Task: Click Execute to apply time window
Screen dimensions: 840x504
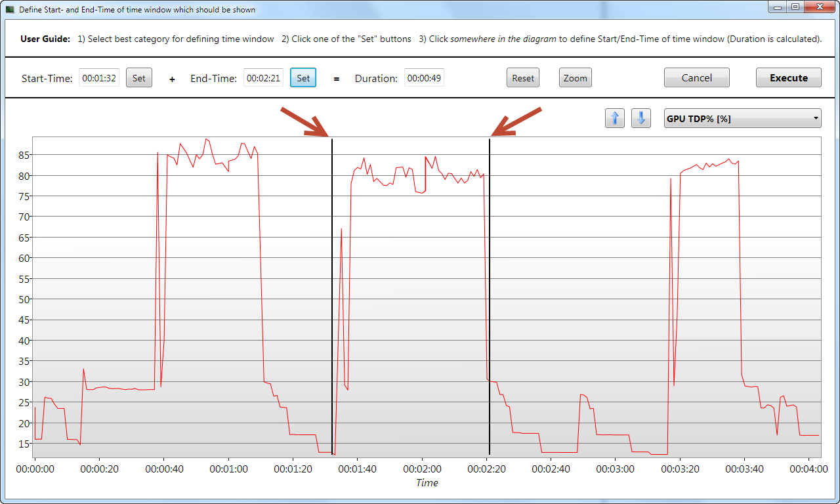Action: (789, 77)
